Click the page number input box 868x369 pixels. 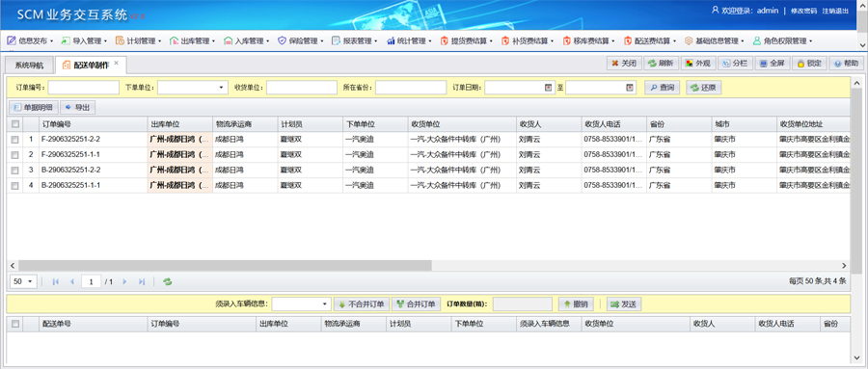point(91,281)
